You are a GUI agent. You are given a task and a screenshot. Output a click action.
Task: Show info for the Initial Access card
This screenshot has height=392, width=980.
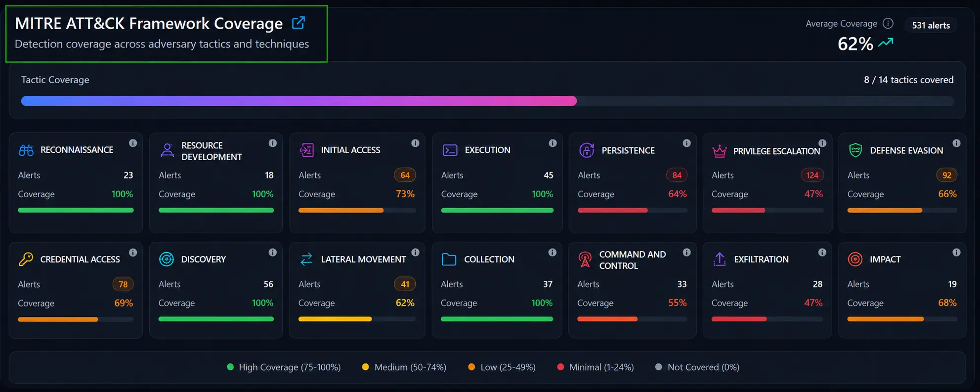pos(416,143)
